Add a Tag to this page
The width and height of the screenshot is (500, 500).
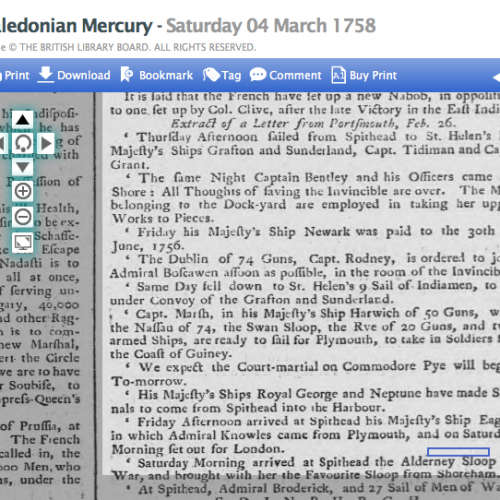tap(222, 75)
